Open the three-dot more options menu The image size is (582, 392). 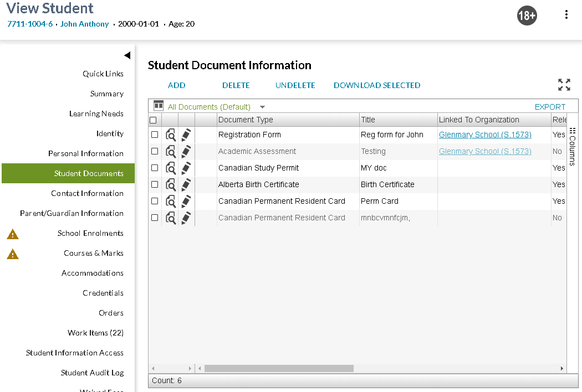(x=566, y=15)
